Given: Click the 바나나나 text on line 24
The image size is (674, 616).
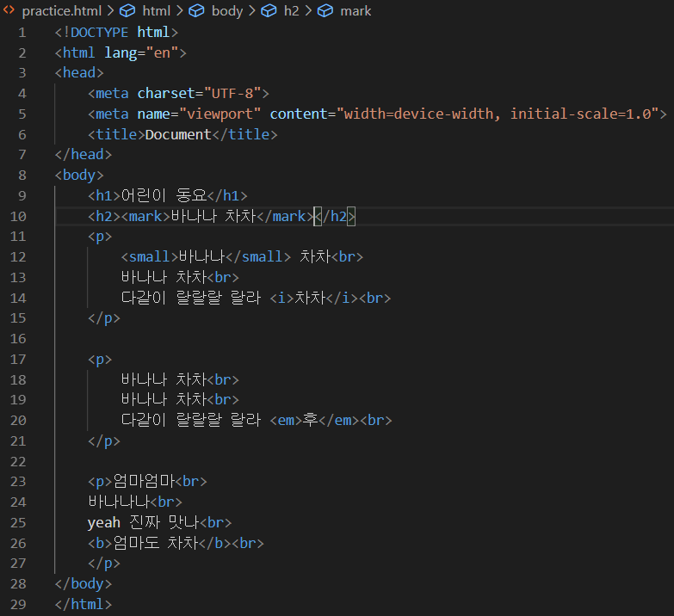Looking at the screenshot, I should pos(120,502).
